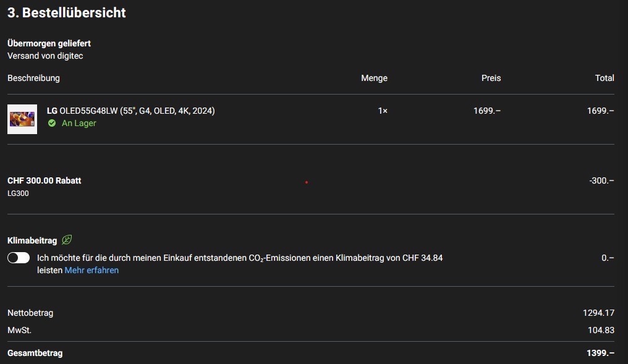The image size is (628, 364).
Task: Click the green checkmark stock icon
Action: [52, 123]
